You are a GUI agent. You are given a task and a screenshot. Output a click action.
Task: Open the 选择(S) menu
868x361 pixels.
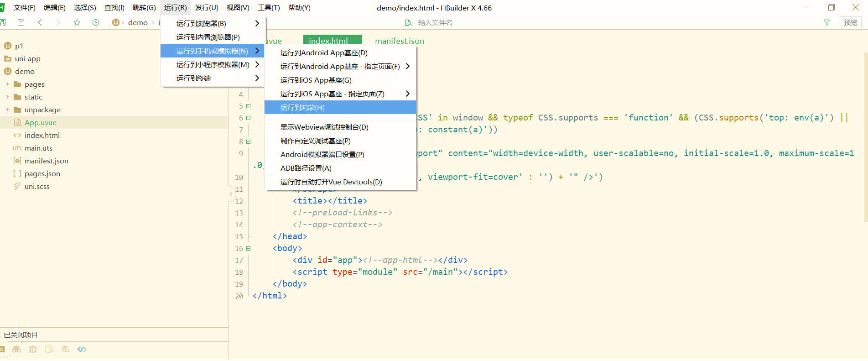click(85, 8)
